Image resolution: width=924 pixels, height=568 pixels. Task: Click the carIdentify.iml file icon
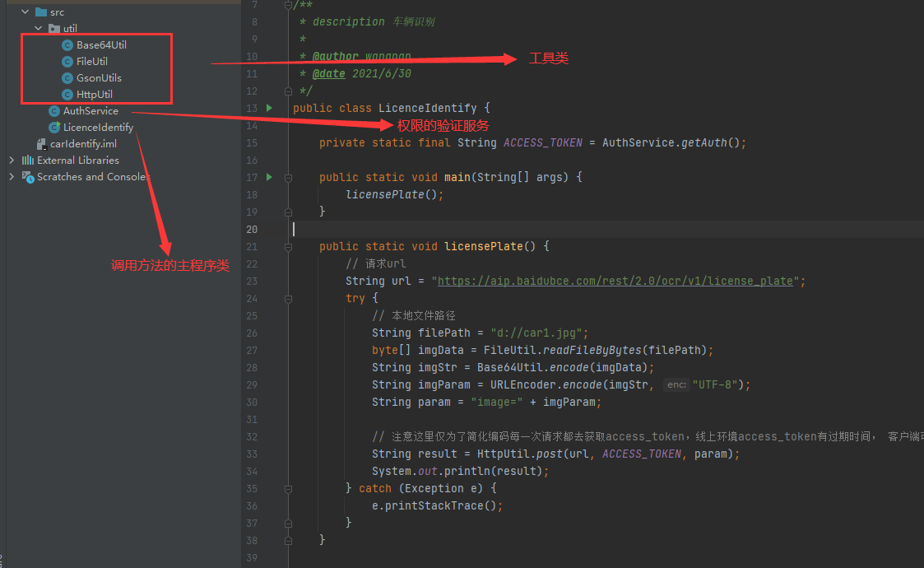(41, 144)
